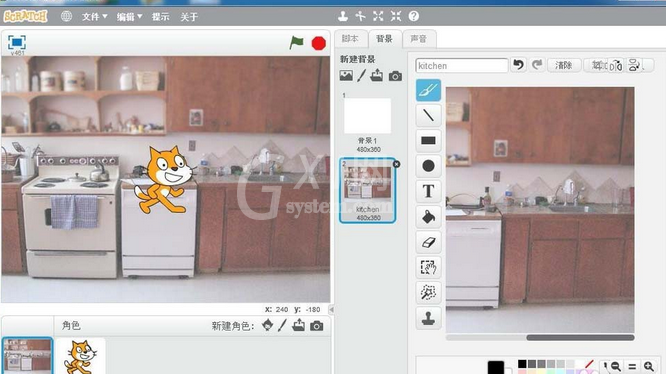Collapse the stage with the small arrow
This screenshot has height=374, width=666.
point(331,309)
